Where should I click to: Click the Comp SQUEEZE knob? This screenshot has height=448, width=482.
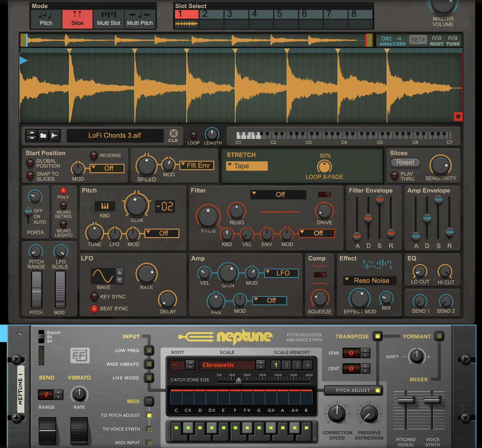click(x=320, y=298)
